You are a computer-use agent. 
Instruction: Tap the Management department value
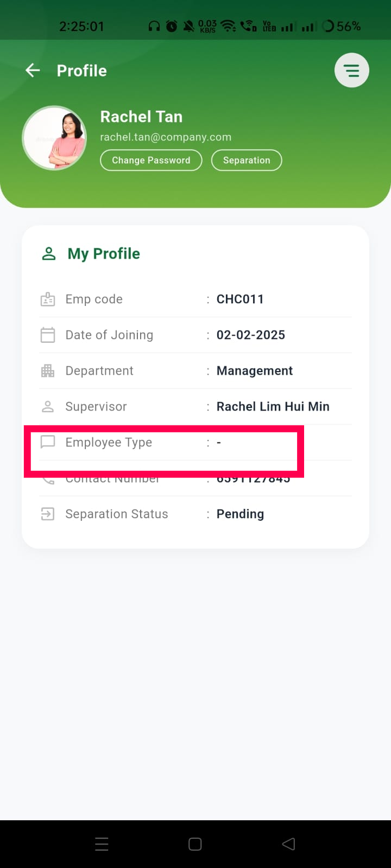pos(255,371)
